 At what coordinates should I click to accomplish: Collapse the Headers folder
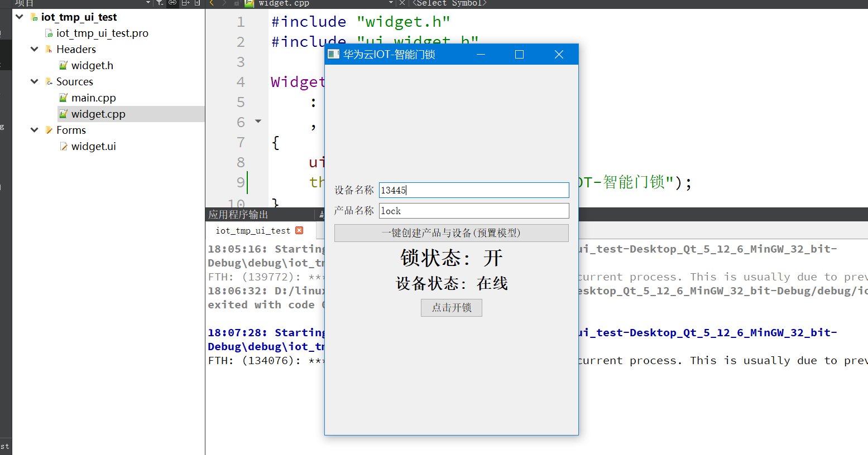[35, 49]
